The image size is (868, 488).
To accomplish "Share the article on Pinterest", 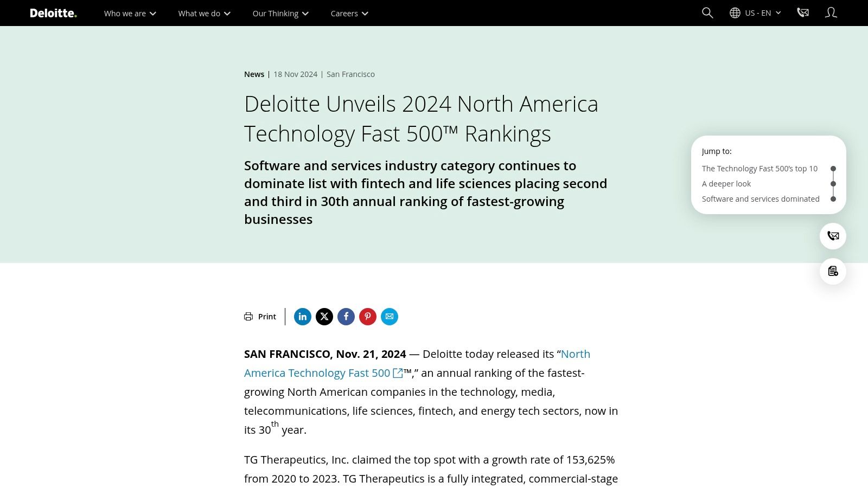I will tap(367, 316).
